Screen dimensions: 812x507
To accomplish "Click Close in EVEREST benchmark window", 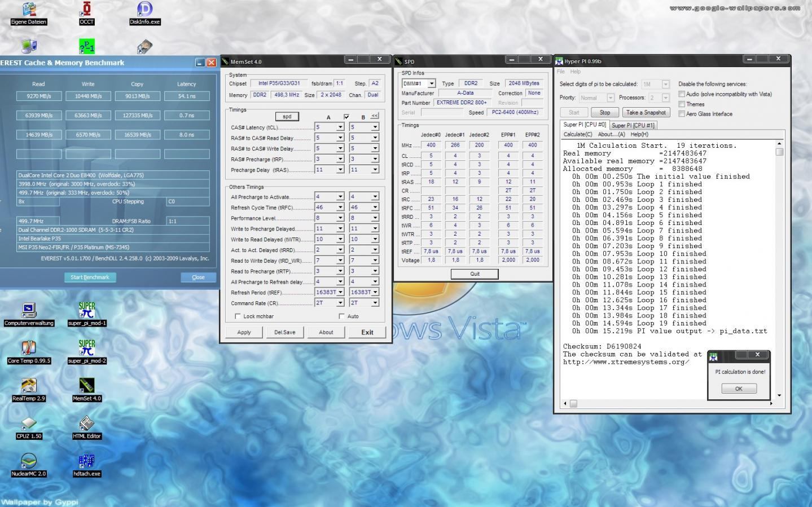I will click(x=198, y=277).
